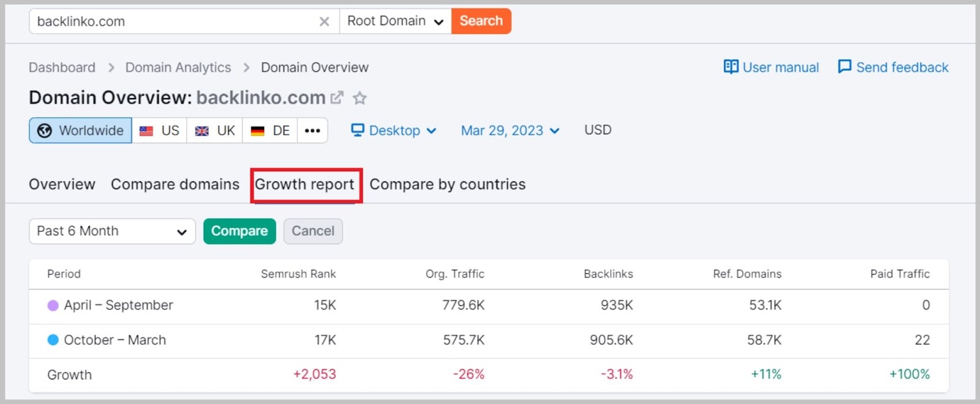Open the Send feedback link
Image resolution: width=980 pixels, height=404 pixels.
coord(893,67)
